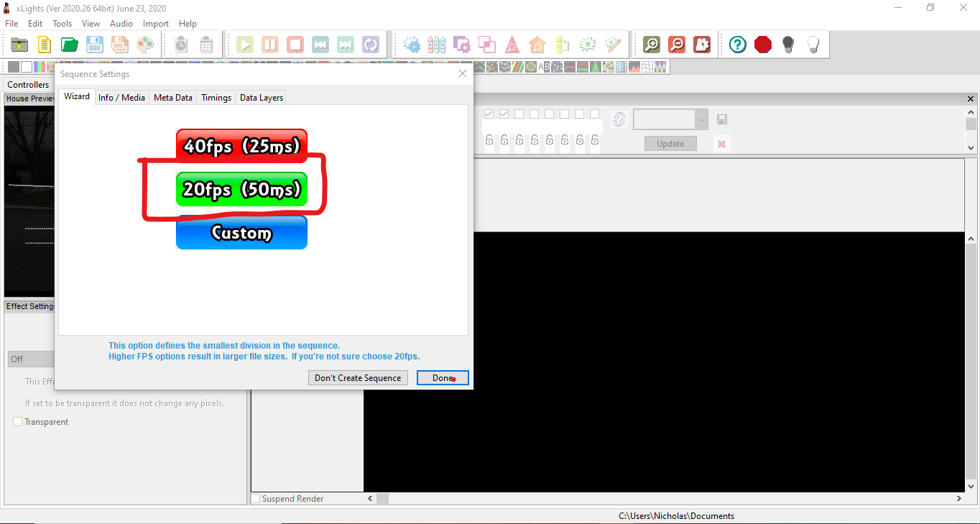This screenshot has width=980, height=524.
Task: Open a sequence using the green folder icon
Action: click(70, 45)
